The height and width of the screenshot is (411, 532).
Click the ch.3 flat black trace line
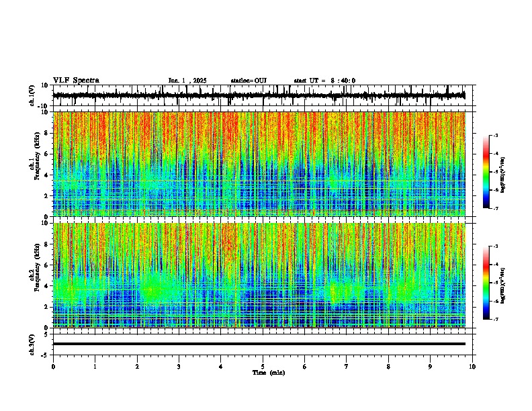tap(259, 344)
